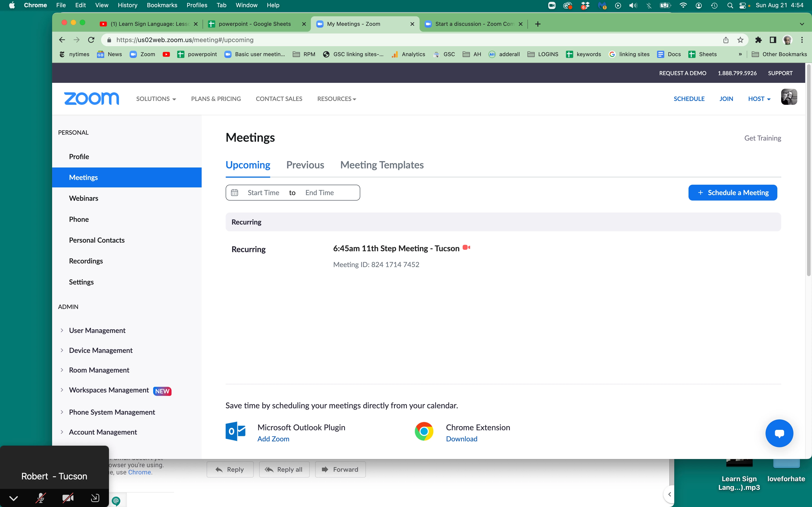
Task: Click the Start Time input field
Action: 263,192
